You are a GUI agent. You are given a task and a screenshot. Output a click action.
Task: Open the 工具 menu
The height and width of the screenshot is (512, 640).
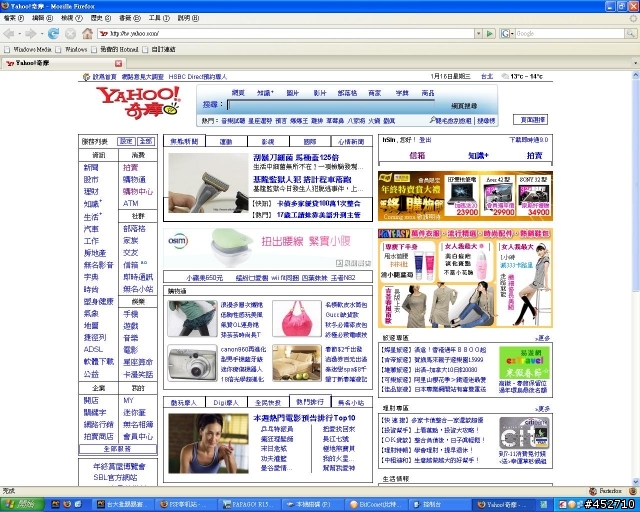click(x=159, y=18)
